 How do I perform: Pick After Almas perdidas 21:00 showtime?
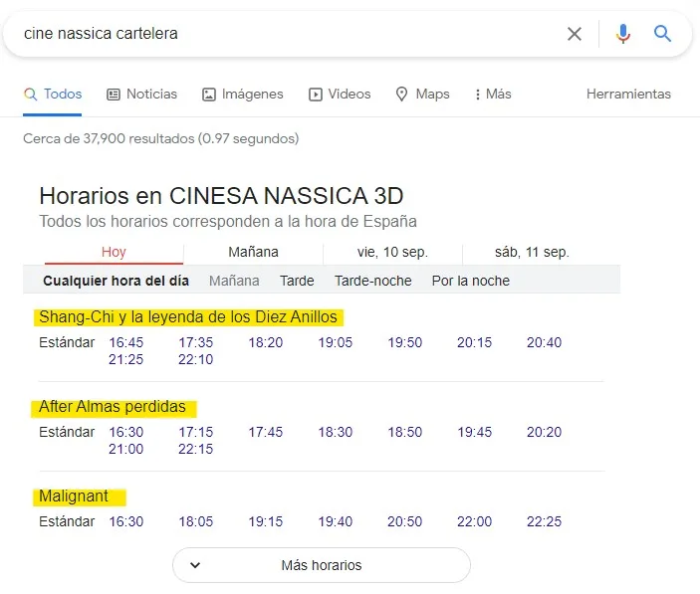125,449
